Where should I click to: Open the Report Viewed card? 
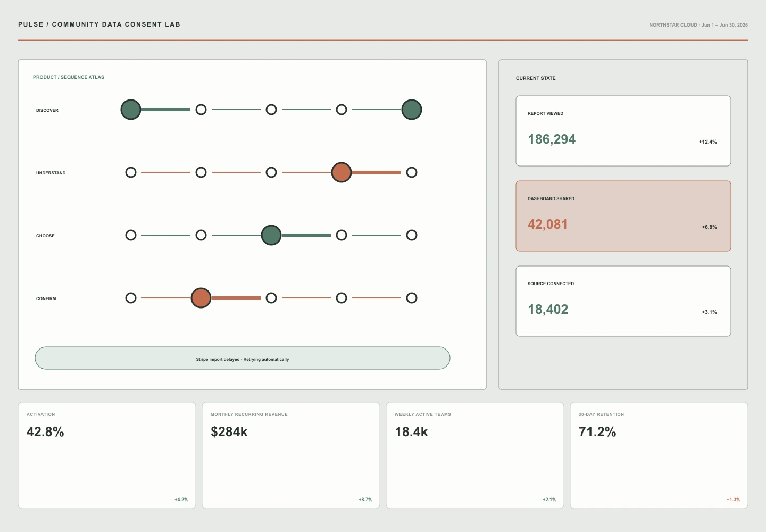623,131
